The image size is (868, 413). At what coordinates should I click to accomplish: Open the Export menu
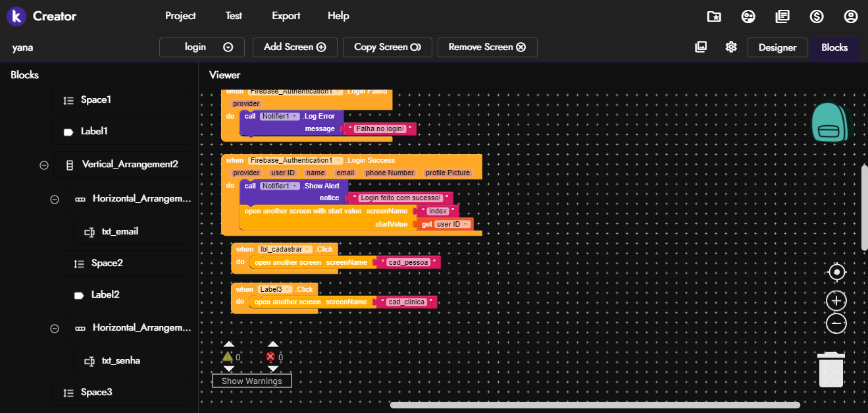point(286,16)
